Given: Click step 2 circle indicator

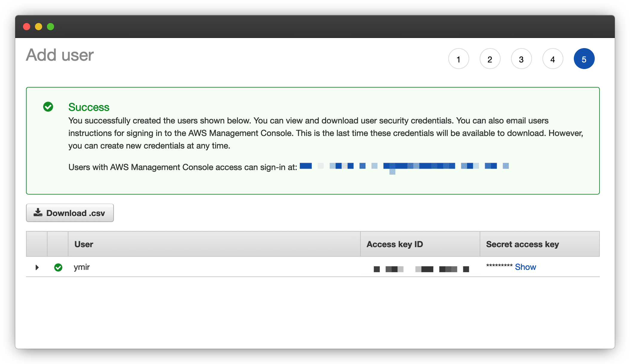Looking at the screenshot, I should tap(490, 59).
